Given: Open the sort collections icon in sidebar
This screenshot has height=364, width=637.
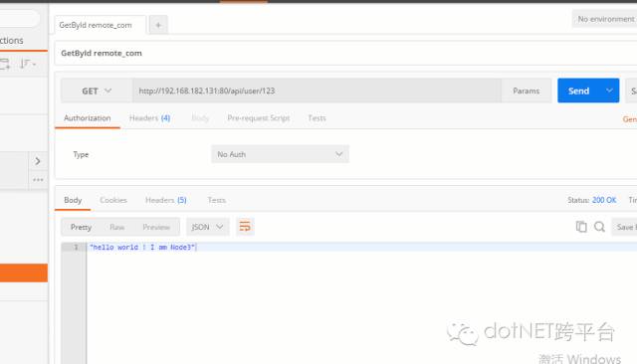Looking at the screenshot, I should coord(28,64).
